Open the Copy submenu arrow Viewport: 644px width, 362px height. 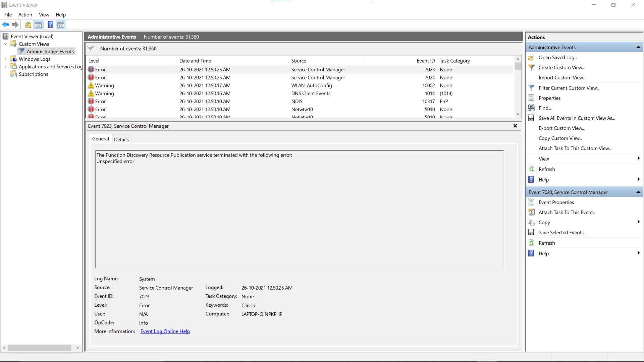point(638,222)
